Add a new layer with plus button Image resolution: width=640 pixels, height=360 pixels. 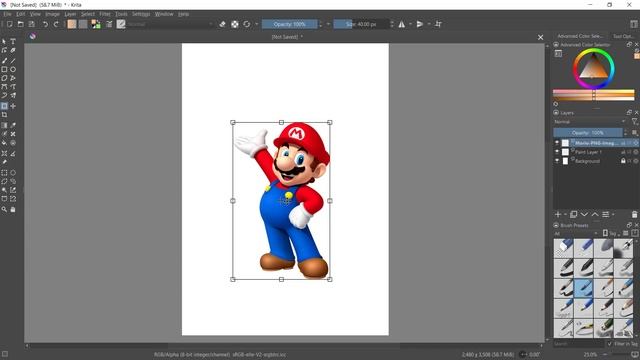[x=558, y=215]
